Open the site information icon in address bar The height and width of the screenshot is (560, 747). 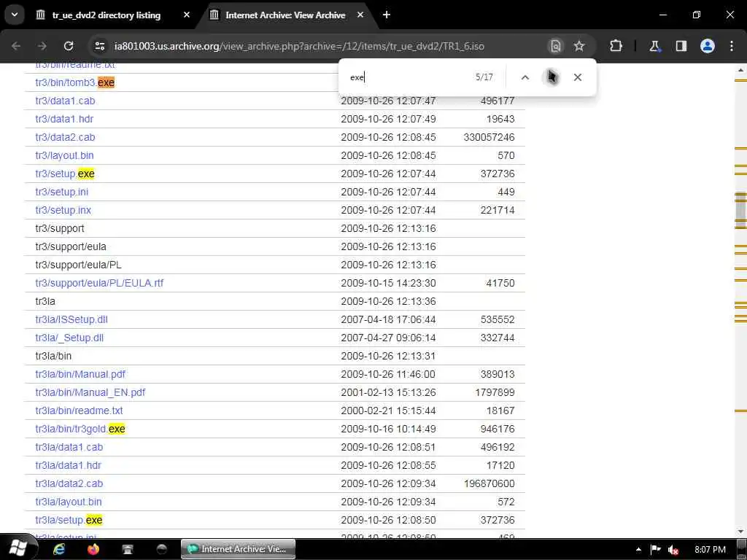click(99, 46)
